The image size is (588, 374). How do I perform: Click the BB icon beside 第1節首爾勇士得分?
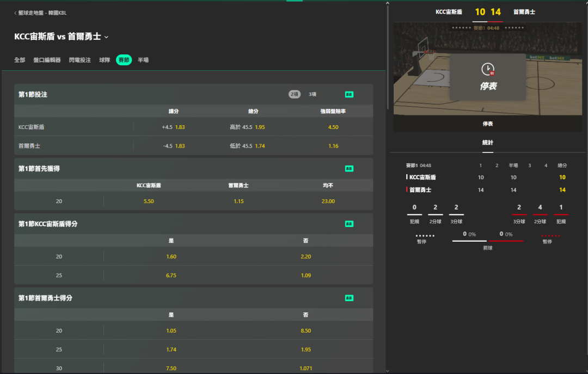349,298
